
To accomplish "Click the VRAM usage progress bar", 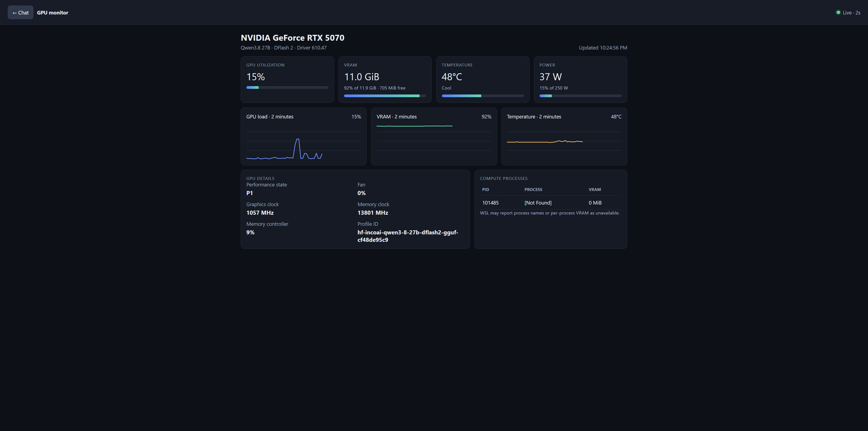I will [385, 96].
